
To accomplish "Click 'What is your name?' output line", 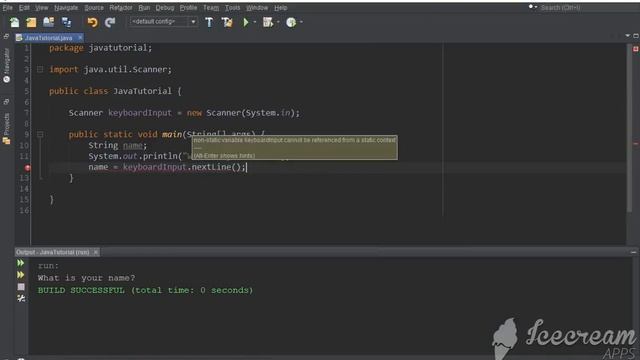I will click(86, 278).
